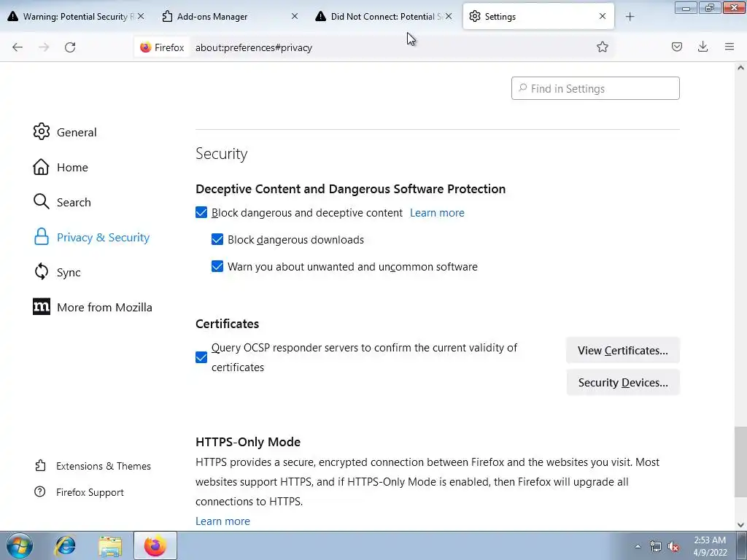Close the Add-ons Manager tab
This screenshot has width=747, height=560.
coord(295,16)
